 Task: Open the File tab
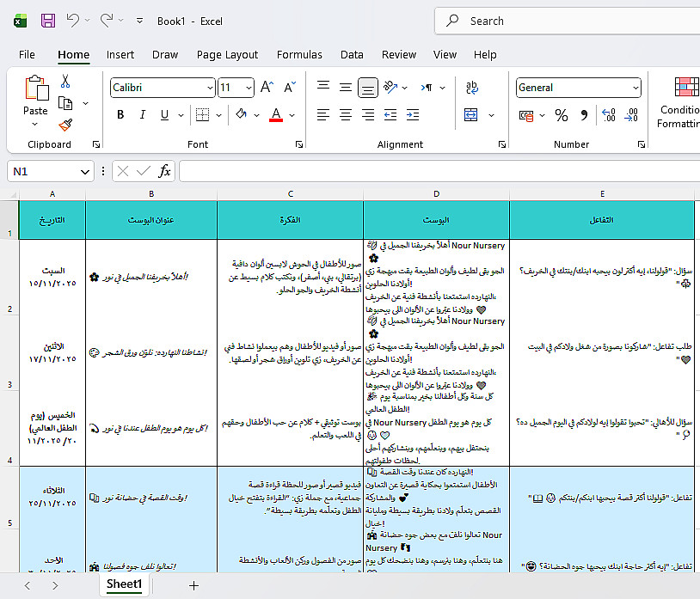pos(27,54)
